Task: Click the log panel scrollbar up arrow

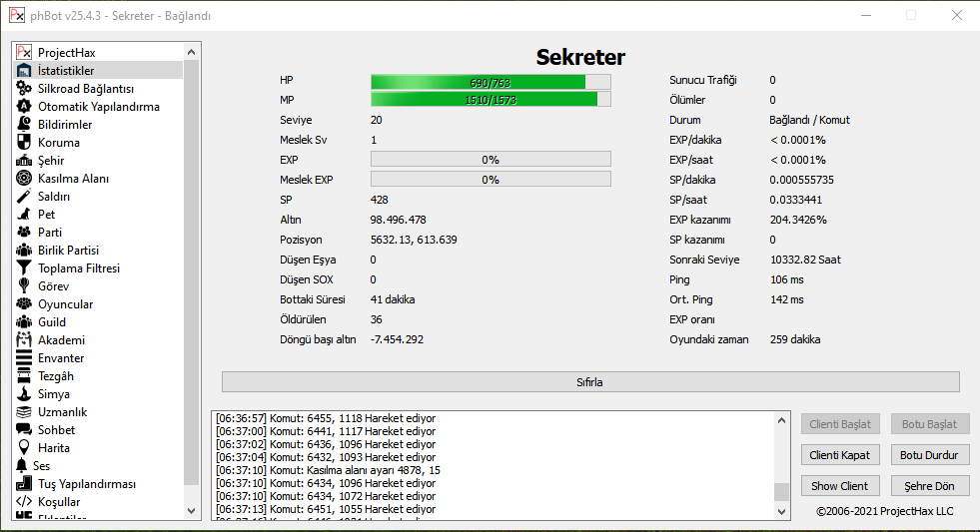Action: (x=781, y=420)
